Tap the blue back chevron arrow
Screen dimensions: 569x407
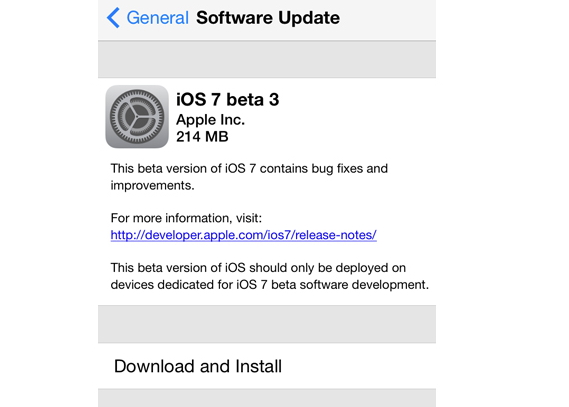tap(113, 17)
